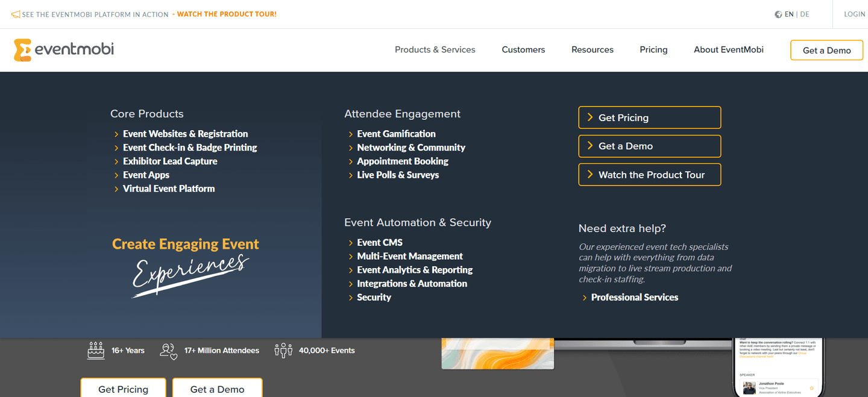Click the LOGIN link

855,14
